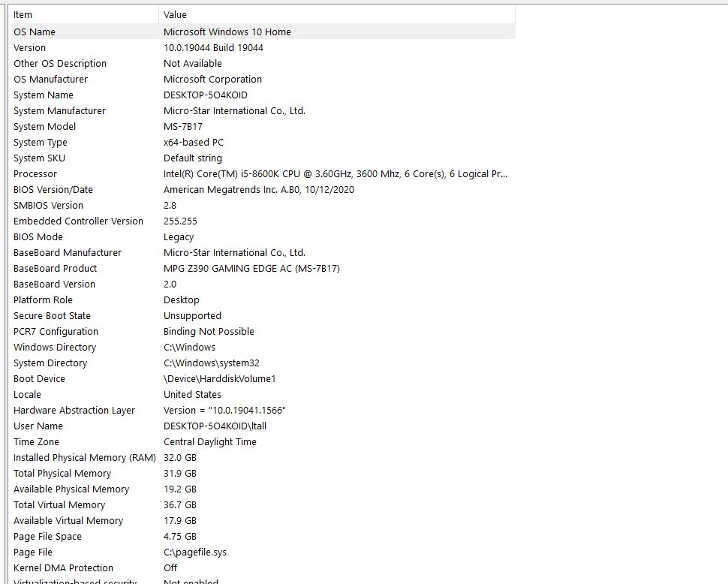Click the 4.75 GB page file value

179,537
